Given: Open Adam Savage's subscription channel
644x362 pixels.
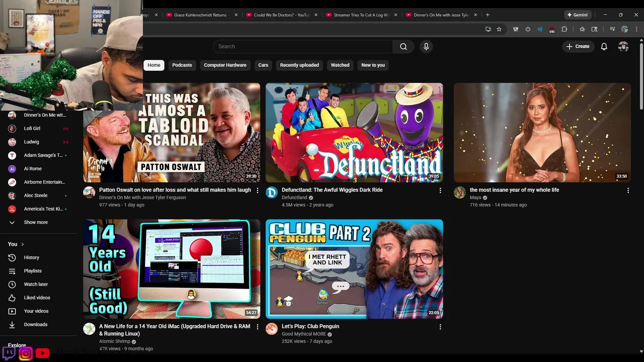Looking at the screenshot, I should click(39, 155).
